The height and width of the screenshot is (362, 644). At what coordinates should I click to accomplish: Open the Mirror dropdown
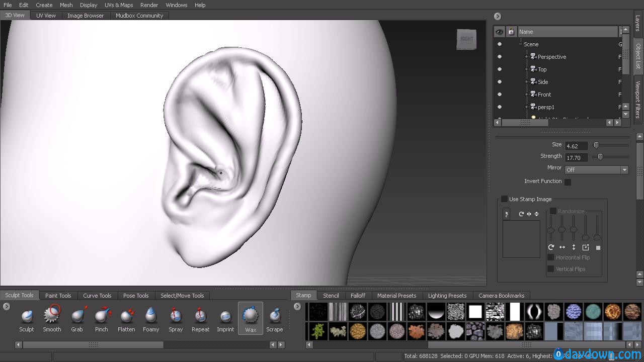[596, 170]
